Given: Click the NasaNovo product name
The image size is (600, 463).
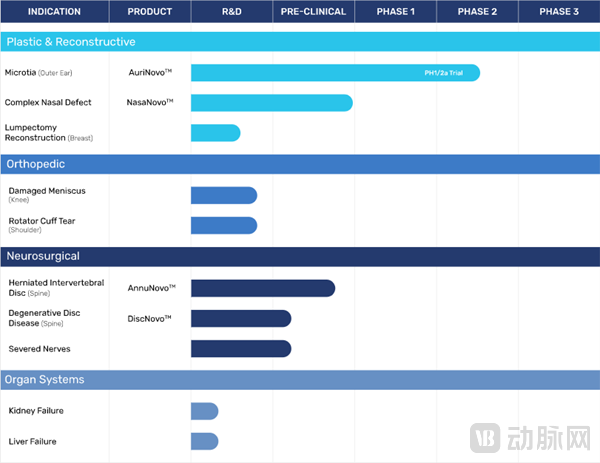Looking at the screenshot, I should 150,102.
